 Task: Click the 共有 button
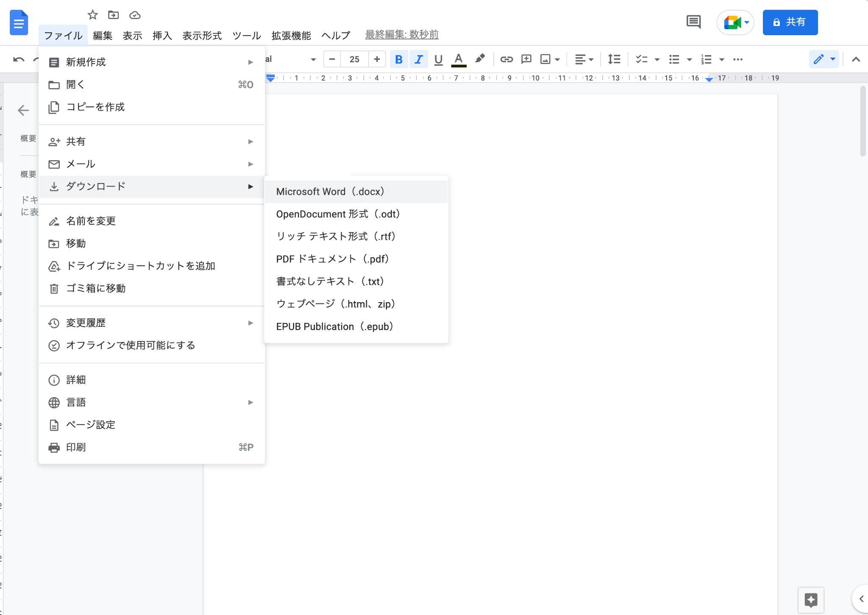789,22
